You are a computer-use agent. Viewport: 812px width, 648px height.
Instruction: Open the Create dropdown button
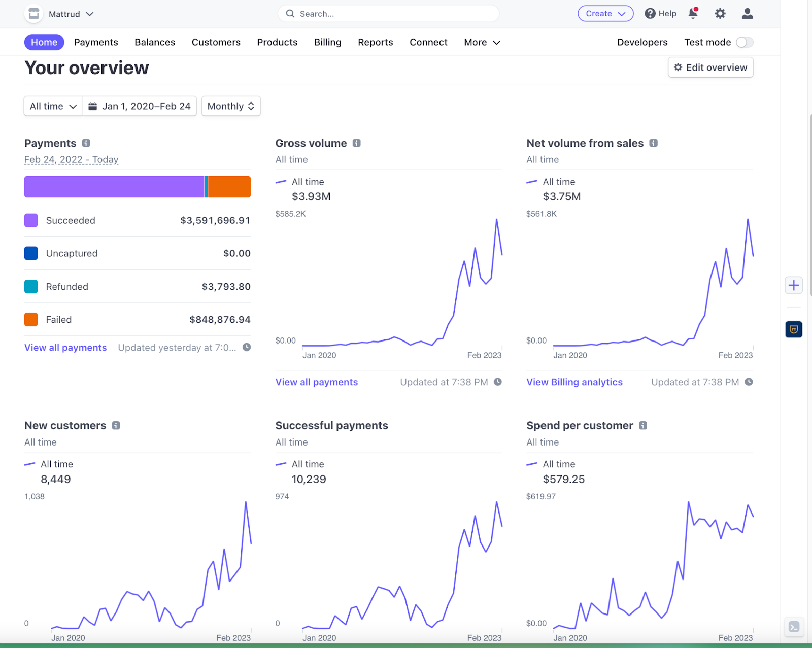coord(605,14)
